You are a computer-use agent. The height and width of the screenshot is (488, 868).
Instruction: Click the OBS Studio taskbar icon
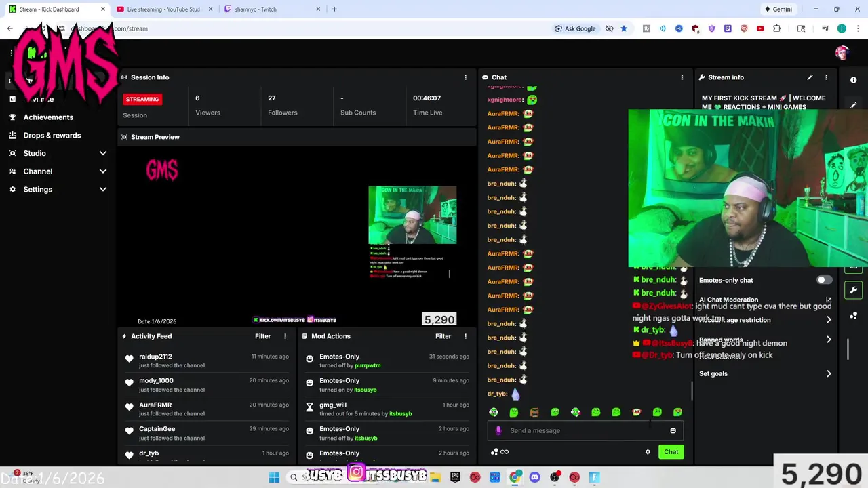pos(555,477)
